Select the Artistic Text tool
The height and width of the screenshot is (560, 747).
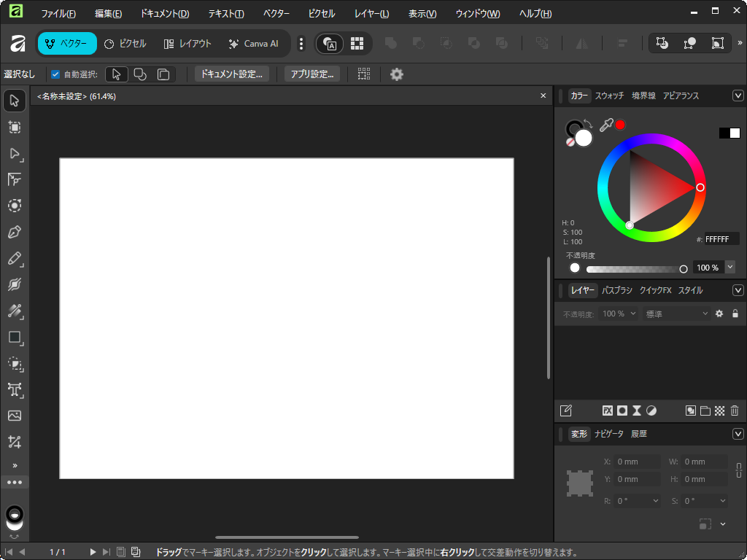pos(14,389)
